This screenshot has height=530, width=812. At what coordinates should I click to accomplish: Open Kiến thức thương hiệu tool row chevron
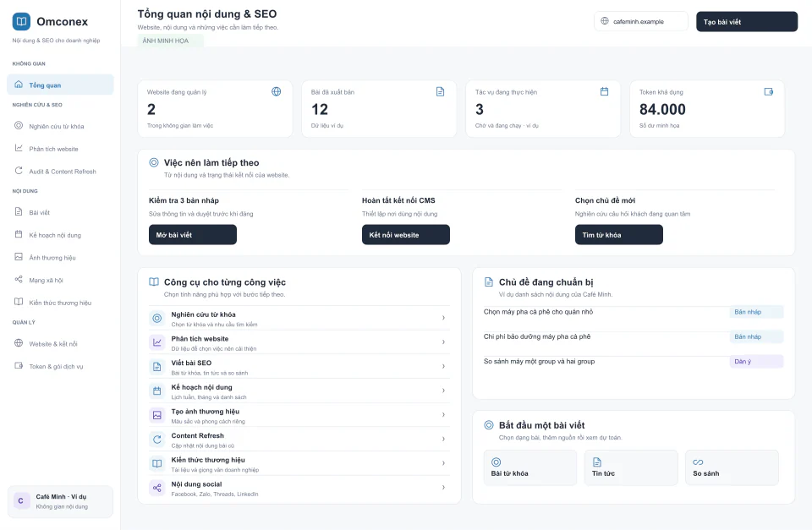443,463
